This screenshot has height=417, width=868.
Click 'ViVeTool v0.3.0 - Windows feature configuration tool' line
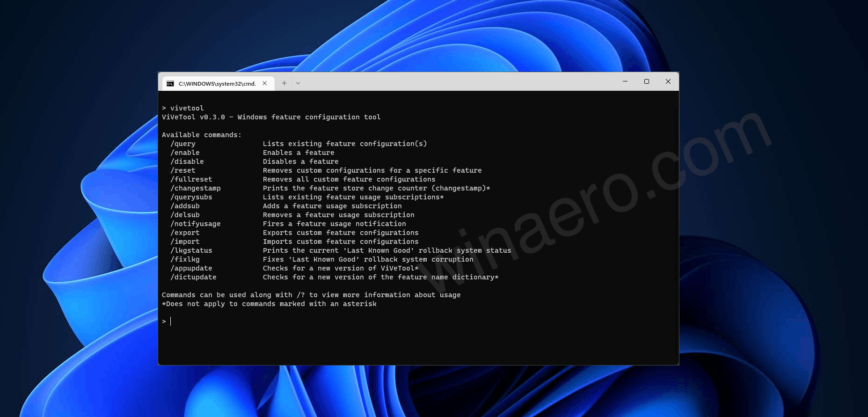(271, 117)
